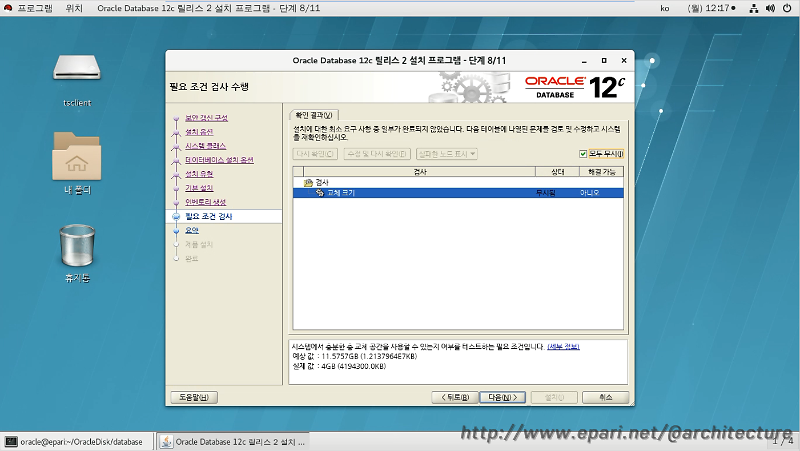Screen dimensions: 800x451
Task: Click the 예상 값 11.5757GB line
Action: [x=355, y=357]
